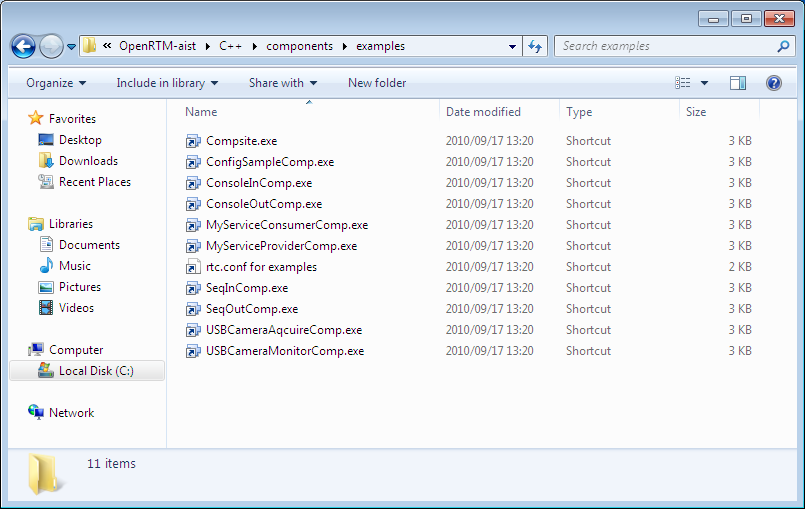805x509 pixels.
Task: Click the Change your view icon
Action: pos(682,83)
